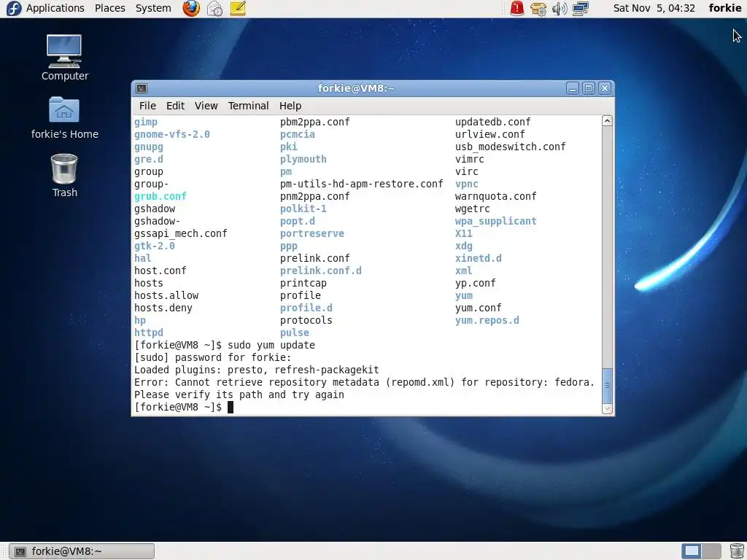Image resolution: width=747 pixels, height=560 pixels.
Task: Open the Terminal menu in menubar
Action: (x=248, y=106)
